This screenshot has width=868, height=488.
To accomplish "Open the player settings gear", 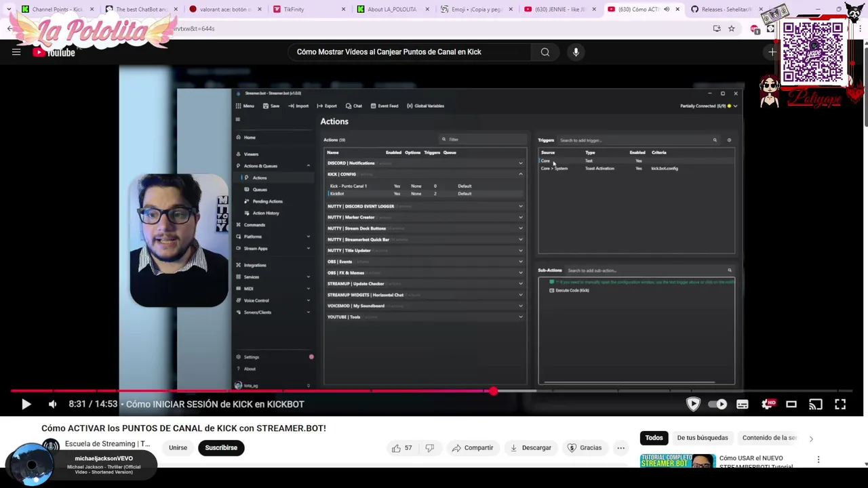I will 768,404.
